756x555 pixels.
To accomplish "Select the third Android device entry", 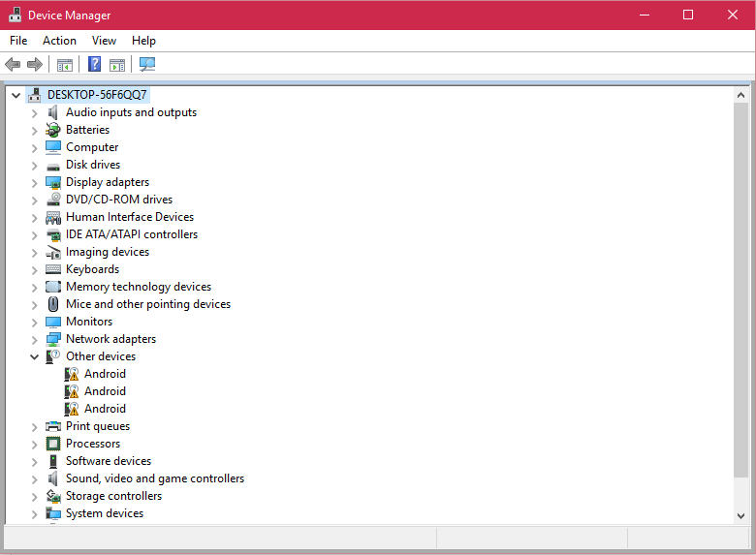I will coord(105,409).
